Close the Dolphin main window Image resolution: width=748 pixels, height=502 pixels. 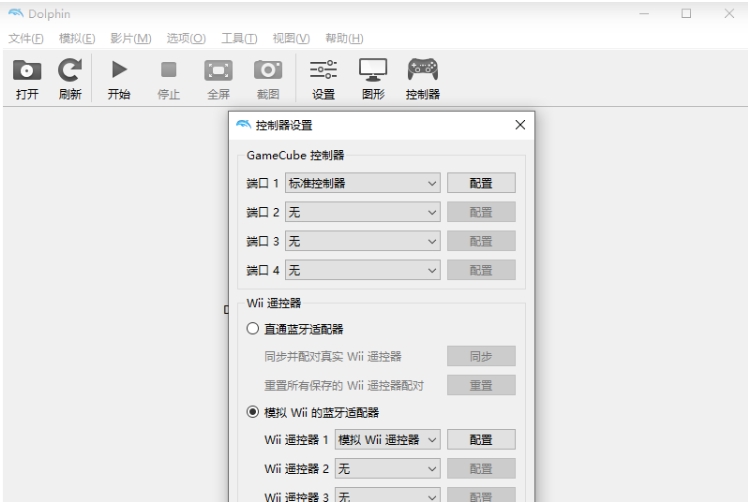(729, 13)
